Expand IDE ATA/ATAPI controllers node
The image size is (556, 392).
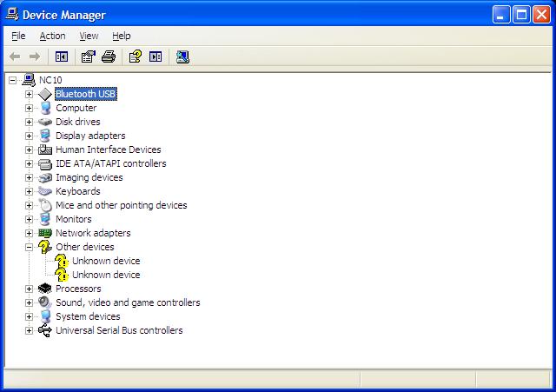[29, 164]
